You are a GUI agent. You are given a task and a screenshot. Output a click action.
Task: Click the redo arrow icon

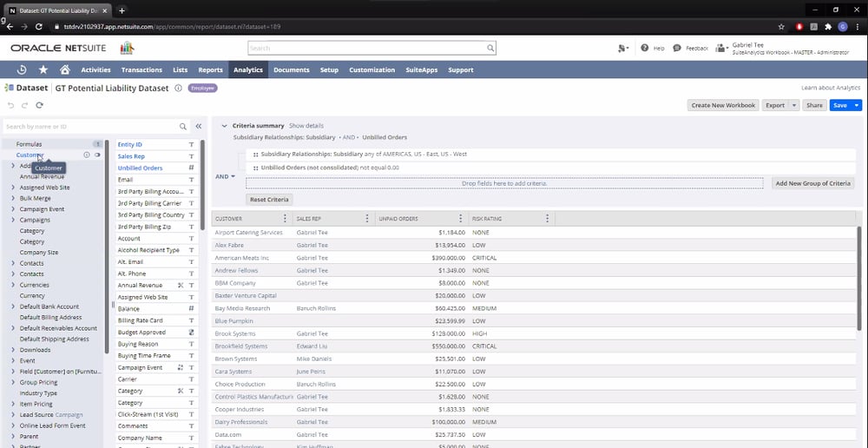(x=24, y=105)
